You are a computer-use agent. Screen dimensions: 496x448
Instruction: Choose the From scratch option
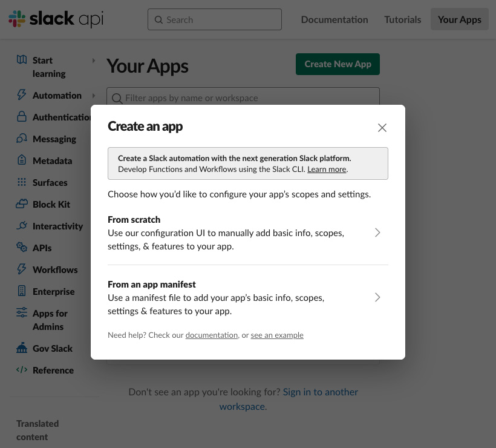click(x=247, y=232)
